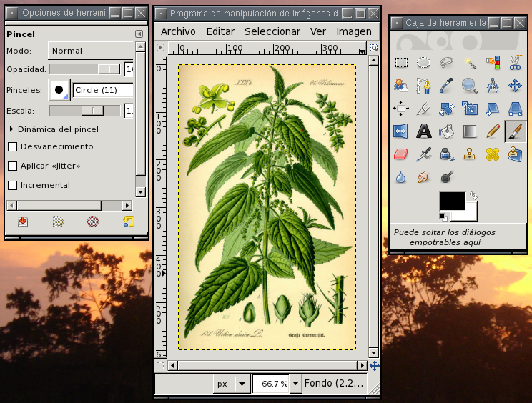This screenshot has width=532, height=403.
Task: Select the Perspective tool
Action: click(x=515, y=109)
